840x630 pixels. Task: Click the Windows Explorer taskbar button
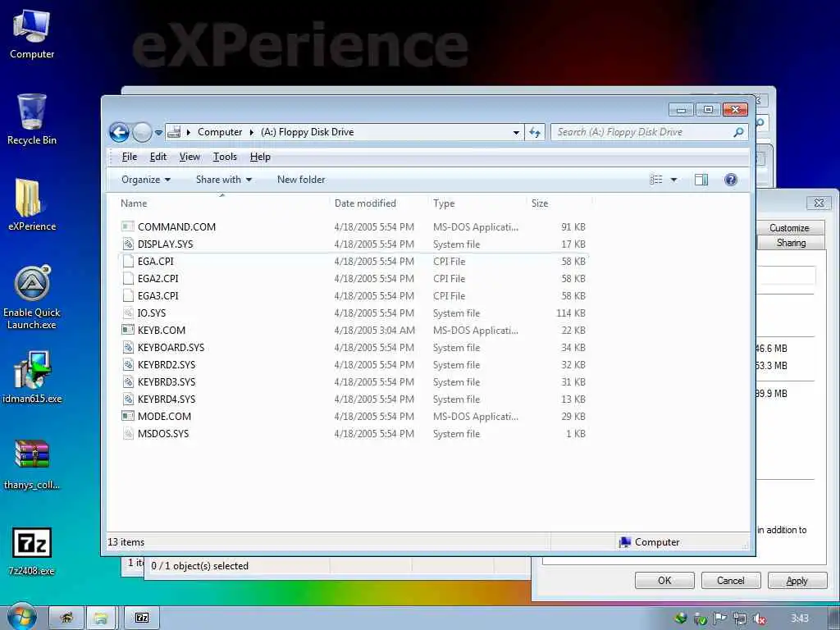[101, 618]
